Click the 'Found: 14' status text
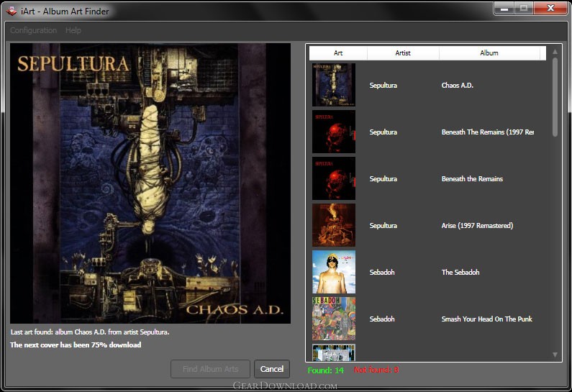 (x=325, y=370)
